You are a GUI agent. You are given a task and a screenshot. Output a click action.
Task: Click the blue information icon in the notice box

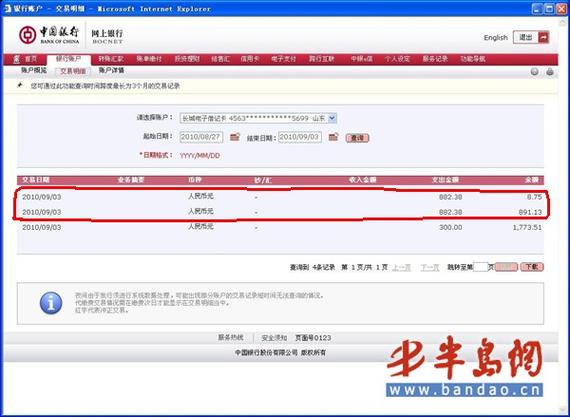point(51,303)
